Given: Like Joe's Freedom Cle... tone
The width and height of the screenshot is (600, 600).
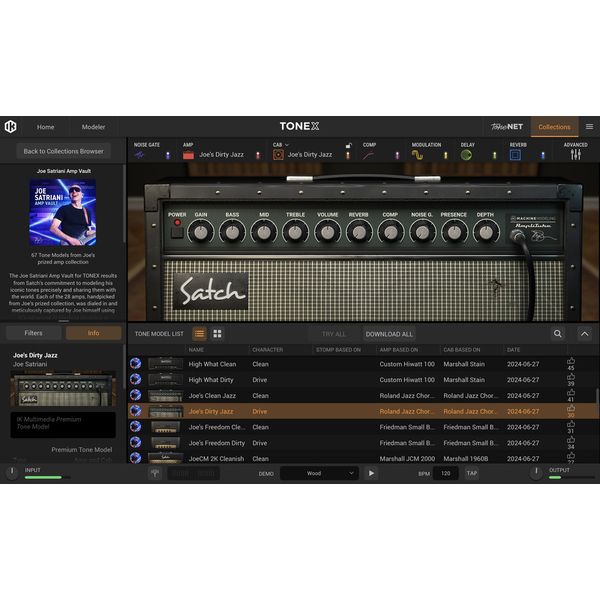Looking at the screenshot, I should pyautogui.click(x=571, y=424).
